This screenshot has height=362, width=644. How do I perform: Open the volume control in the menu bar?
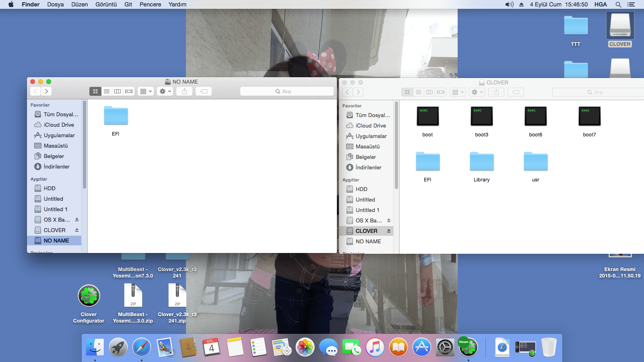pyautogui.click(x=510, y=4)
